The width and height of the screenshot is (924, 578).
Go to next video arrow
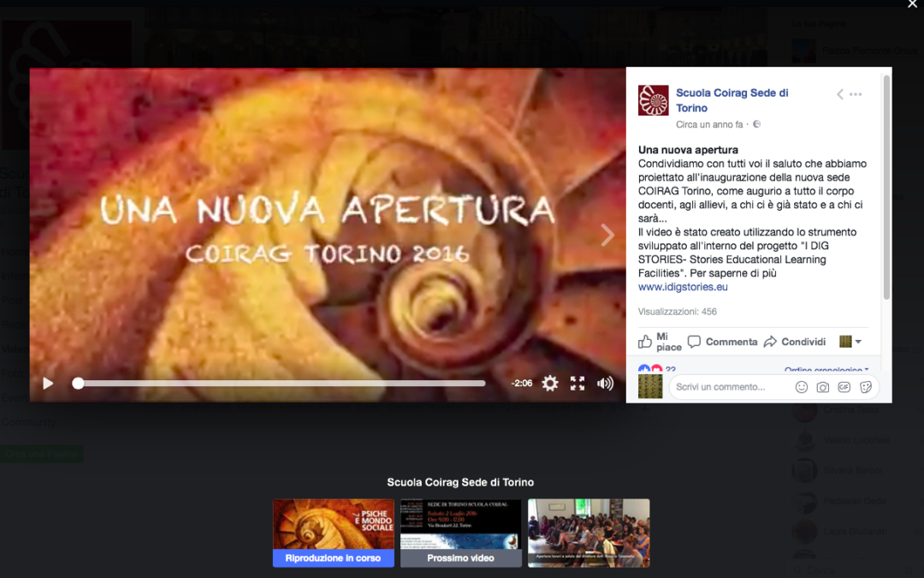[x=607, y=235]
